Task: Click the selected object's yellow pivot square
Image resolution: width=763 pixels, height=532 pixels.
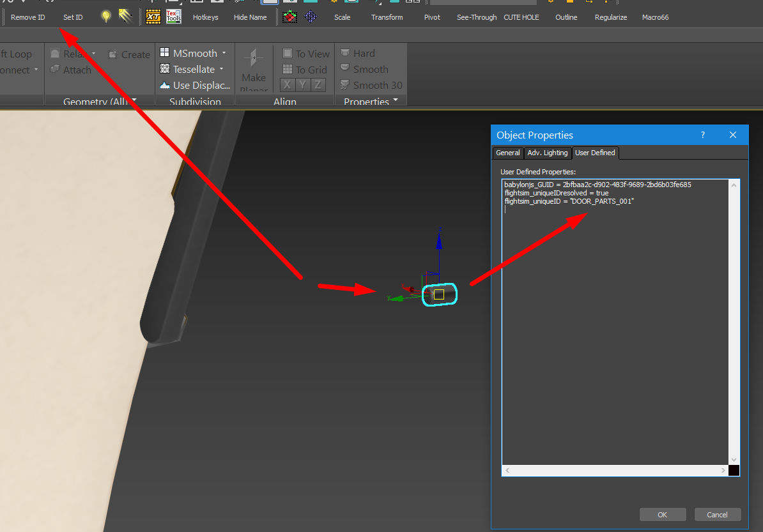Action: [x=439, y=294]
